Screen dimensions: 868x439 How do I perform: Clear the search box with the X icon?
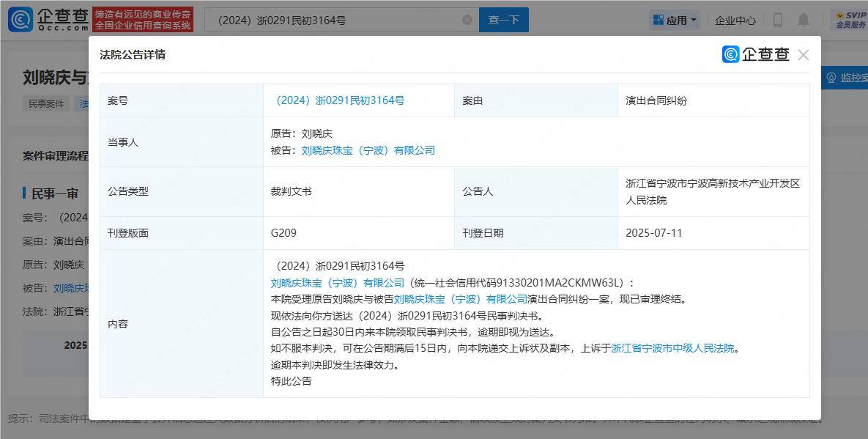467,20
